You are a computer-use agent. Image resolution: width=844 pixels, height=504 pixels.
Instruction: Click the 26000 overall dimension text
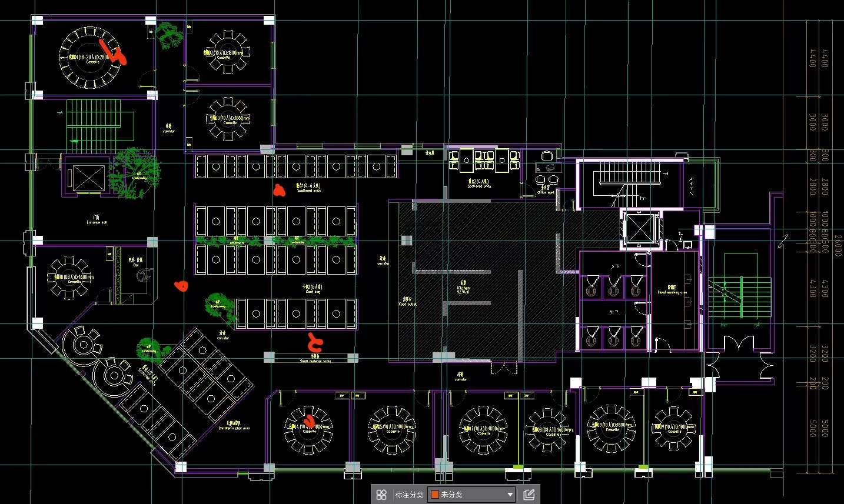(838, 245)
